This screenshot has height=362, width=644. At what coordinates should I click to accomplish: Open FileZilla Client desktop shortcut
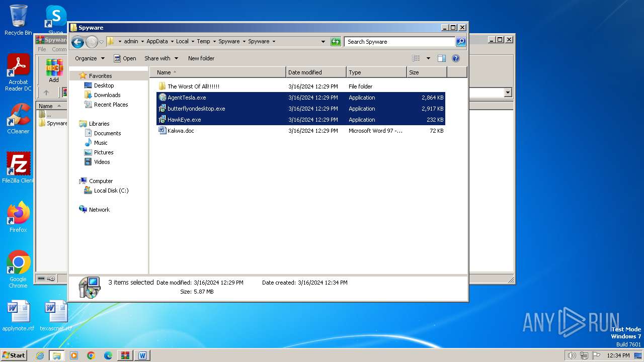point(18,168)
